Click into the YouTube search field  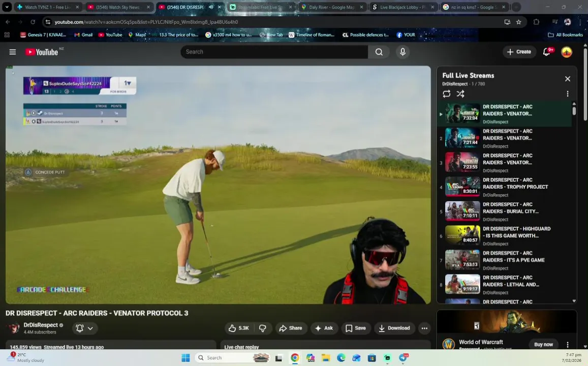(274, 52)
